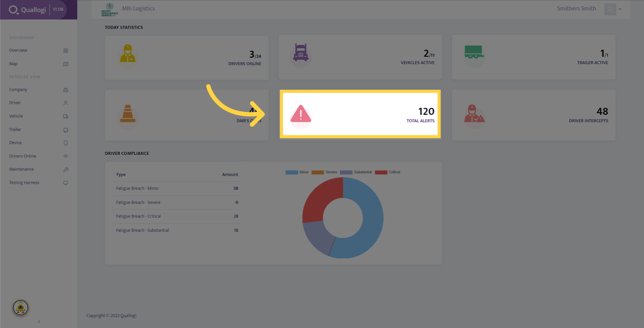Select Driver in sidebar menu
Screen dimensions: 644x328
coord(15,103)
